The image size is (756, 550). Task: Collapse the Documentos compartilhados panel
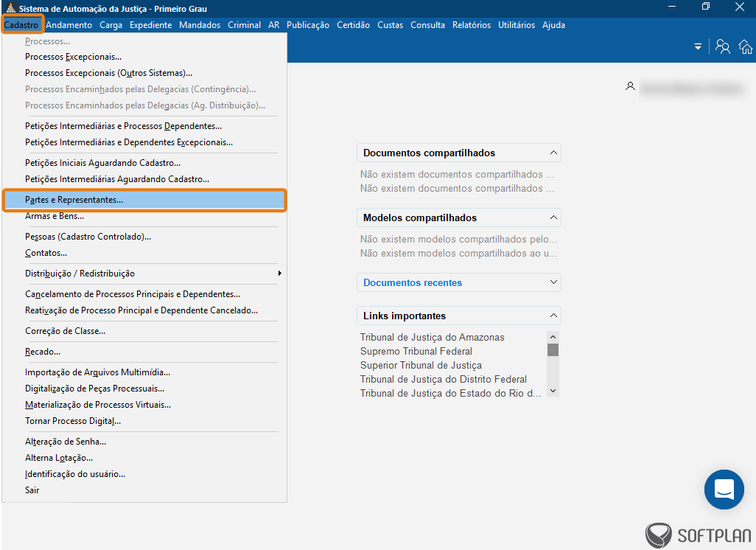pyautogui.click(x=553, y=153)
